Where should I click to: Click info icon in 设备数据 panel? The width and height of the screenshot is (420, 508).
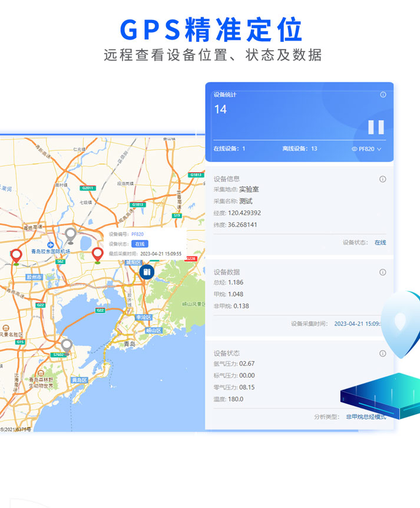point(382,272)
